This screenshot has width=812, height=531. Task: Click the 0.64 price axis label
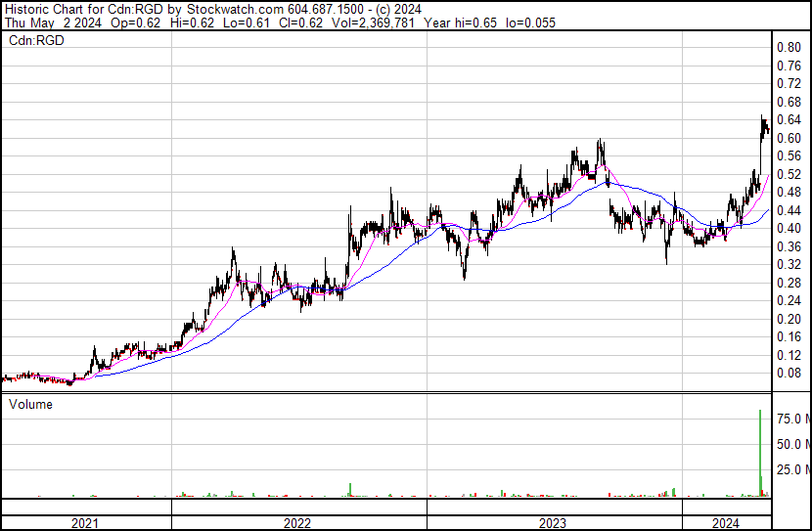click(x=789, y=119)
